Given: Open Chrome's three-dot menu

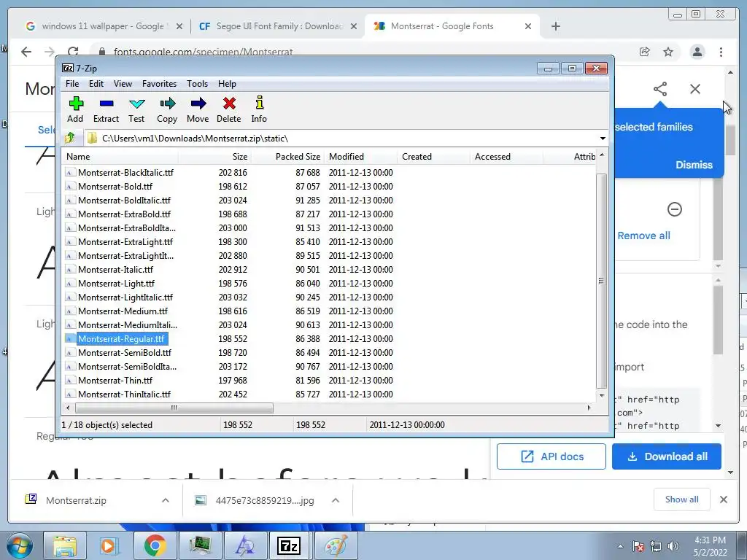Looking at the screenshot, I should click(x=721, y=52).
